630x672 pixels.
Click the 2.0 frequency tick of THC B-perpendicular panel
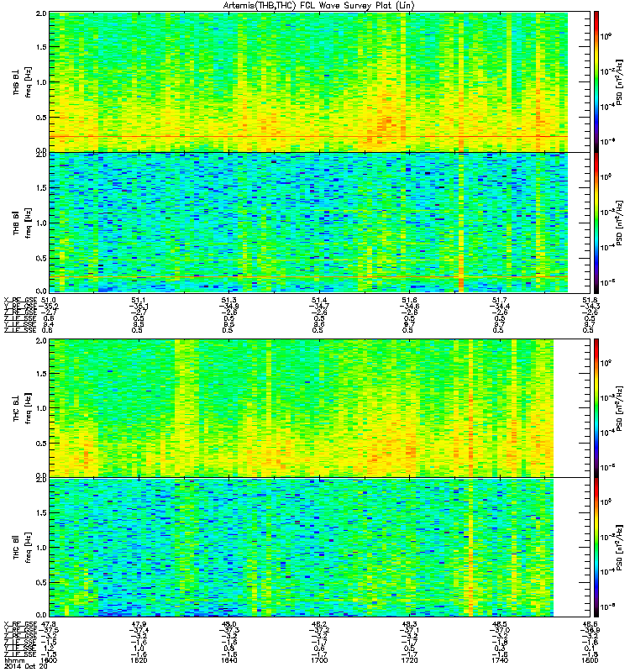point(41,340)
